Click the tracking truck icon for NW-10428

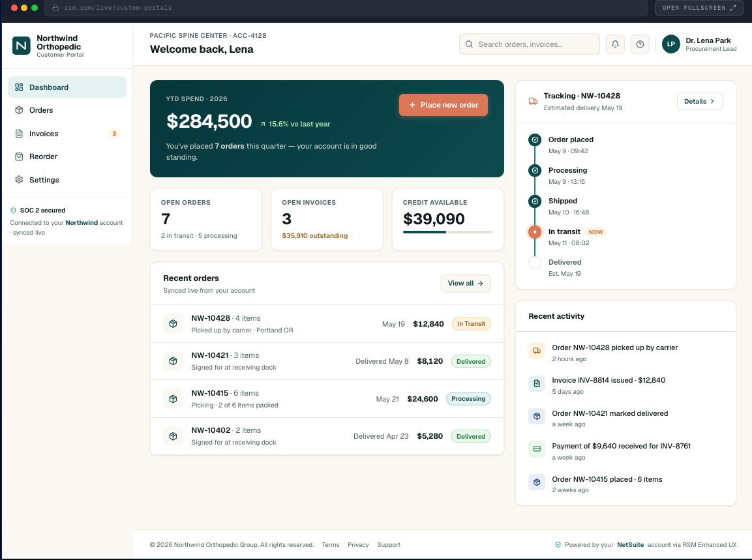pyautogui.click(x=533, y=101)
